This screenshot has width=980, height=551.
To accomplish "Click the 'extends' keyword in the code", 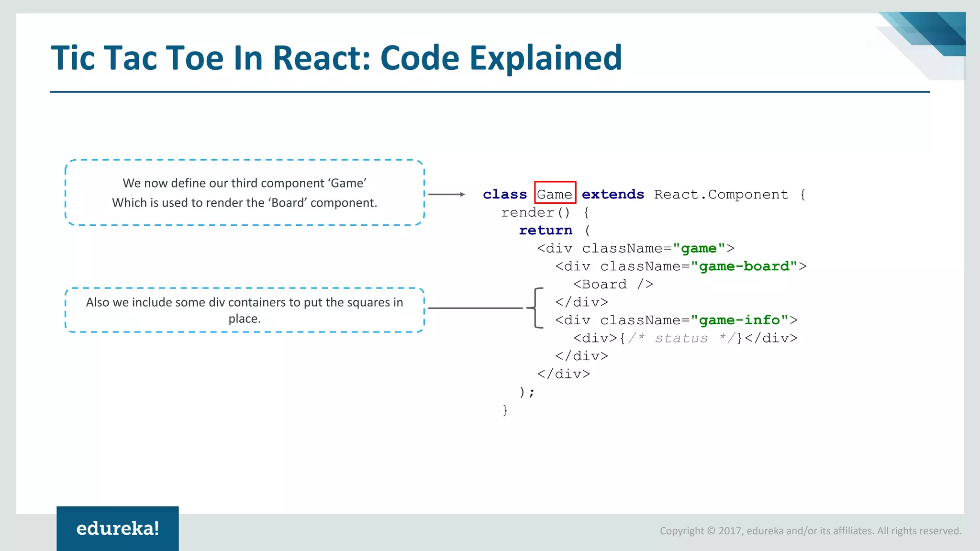I will 612,194.
